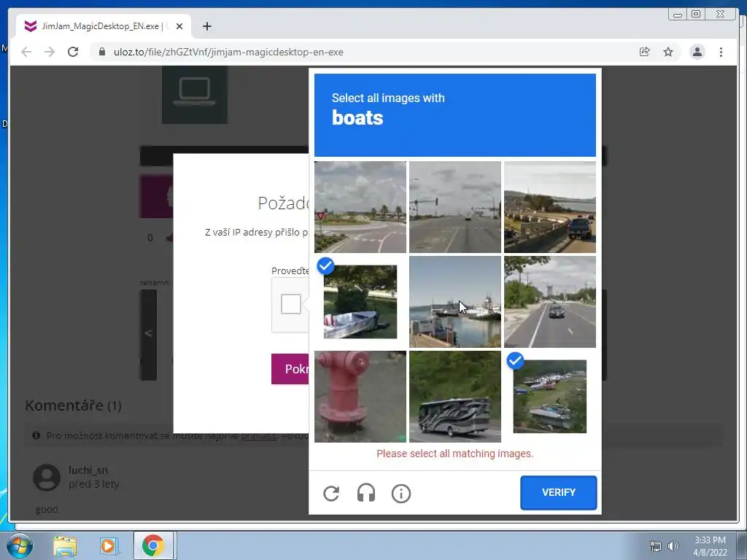Deselect the small boat on grass image
Image resolution: width=747 pixels, height=560 pixels.
click(x=360, y=302)
